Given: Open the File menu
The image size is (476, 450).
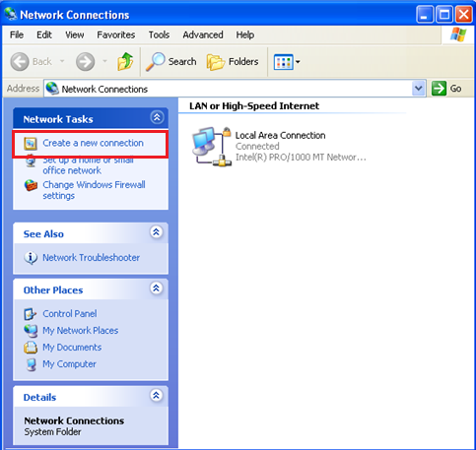Looking at the screenshot, I should tap(17, 34).
